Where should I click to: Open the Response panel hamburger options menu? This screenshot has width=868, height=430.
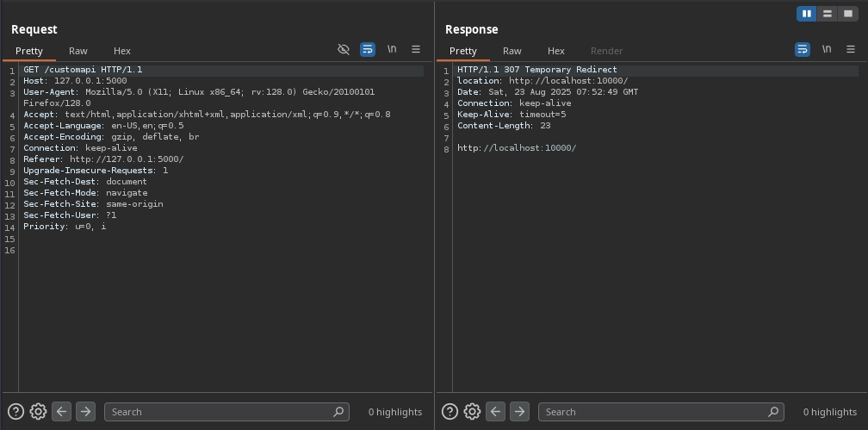(x=851, y=49)
